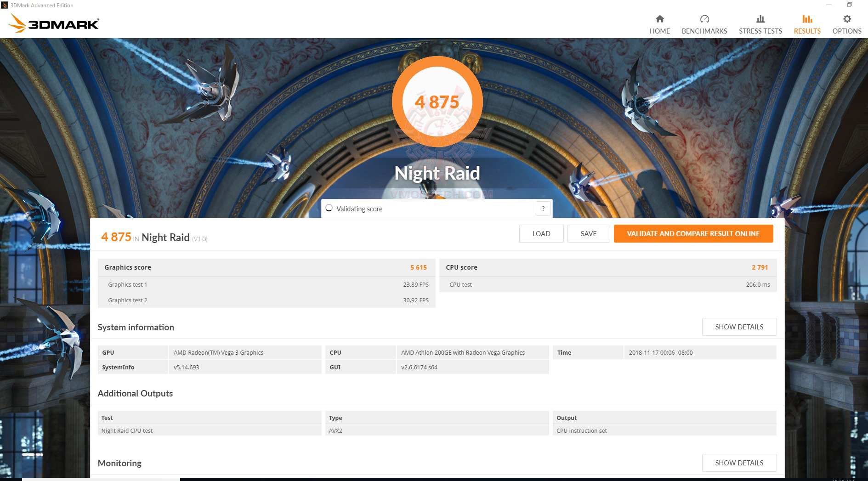Image resolution: width=868 pixels, height=481 pixels.
Task: Select the RESULTS tab label
Action: 807,31
